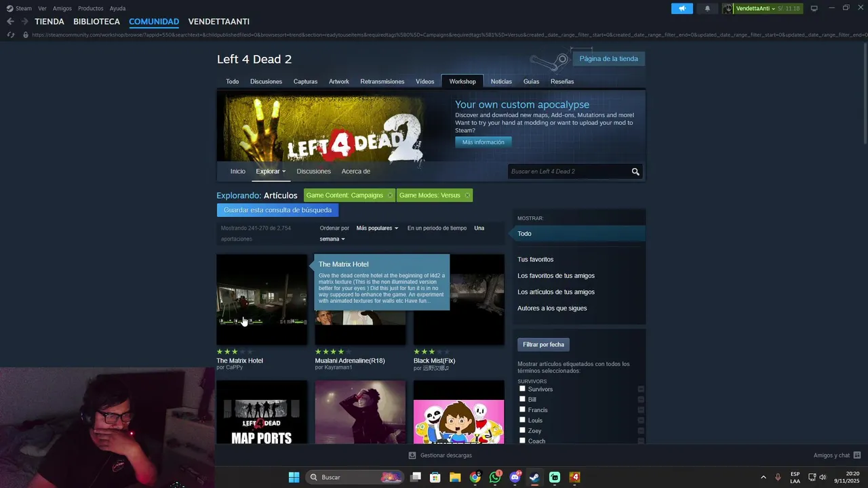This screenshot has width=868, height=488.
Task: Click Guardar esta consulta de búsqueda
Action: tap(277, 210)
